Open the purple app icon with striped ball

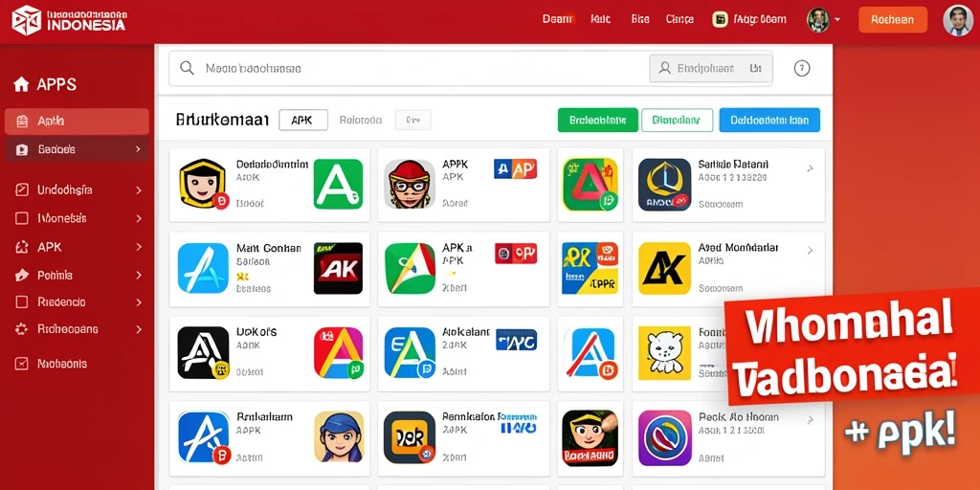click(664, 437)
